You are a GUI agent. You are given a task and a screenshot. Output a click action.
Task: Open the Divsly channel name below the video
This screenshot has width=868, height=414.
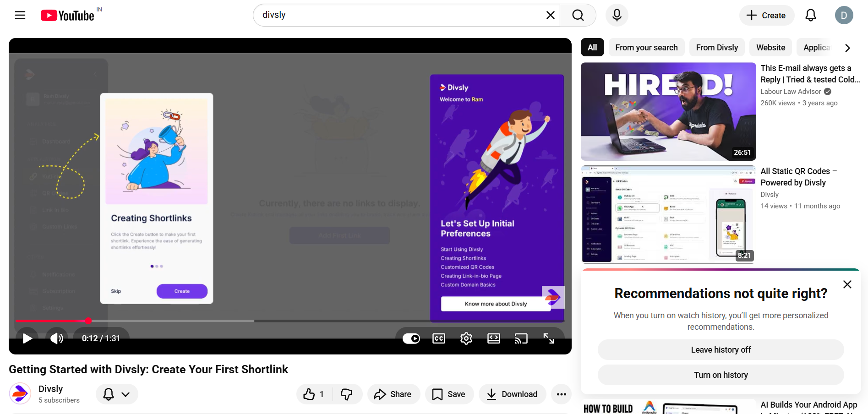click(50, 389)
